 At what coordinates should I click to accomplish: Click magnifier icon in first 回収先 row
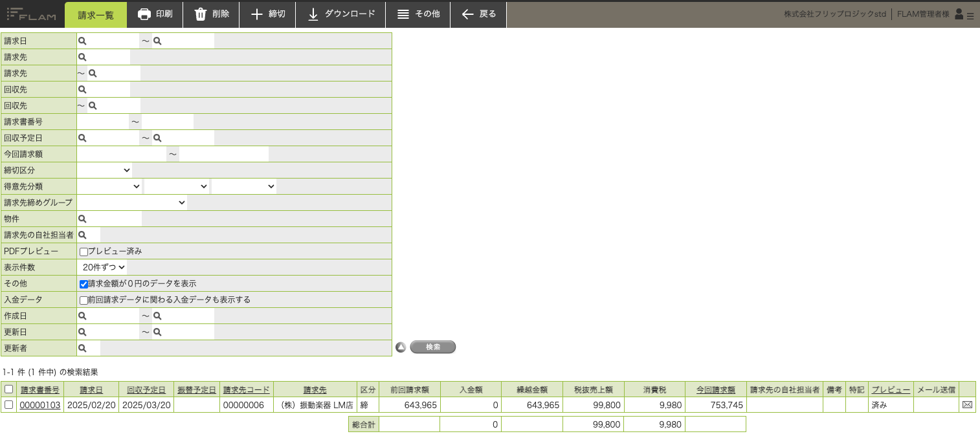[82, 89]
